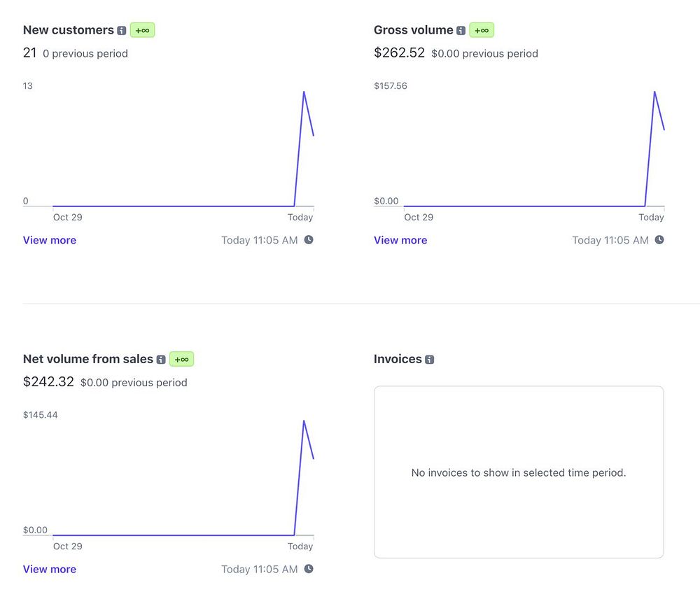The width and height of the screenshot is (700, 599).
Task: Click clock icon under New customers chart
Action: pyautogui.click(x=309, y=240)
